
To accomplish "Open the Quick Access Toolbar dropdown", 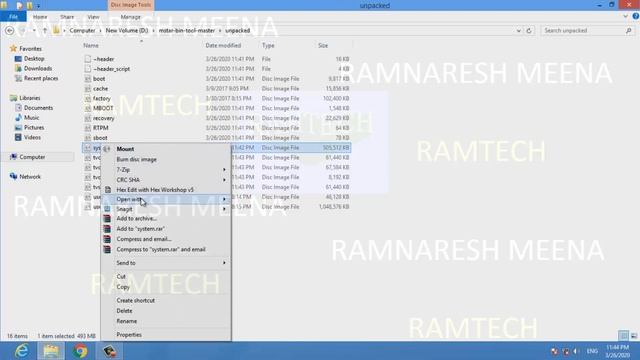I will [x=38, y=6].
